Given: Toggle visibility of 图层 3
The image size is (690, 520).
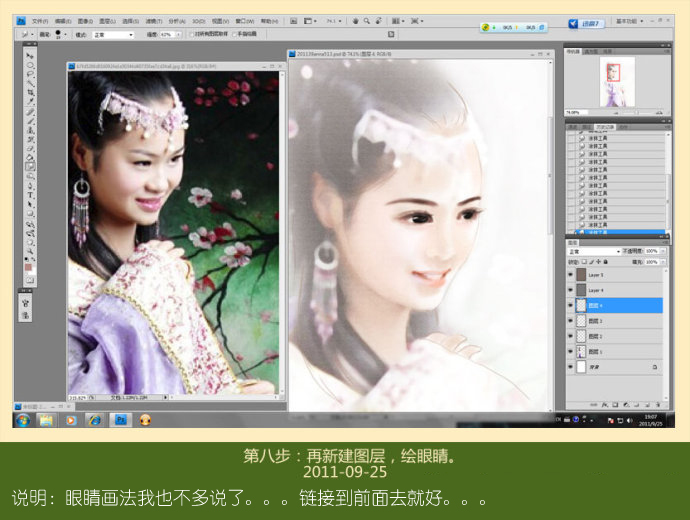Looking at the screenshot, I should click(571, 321).
